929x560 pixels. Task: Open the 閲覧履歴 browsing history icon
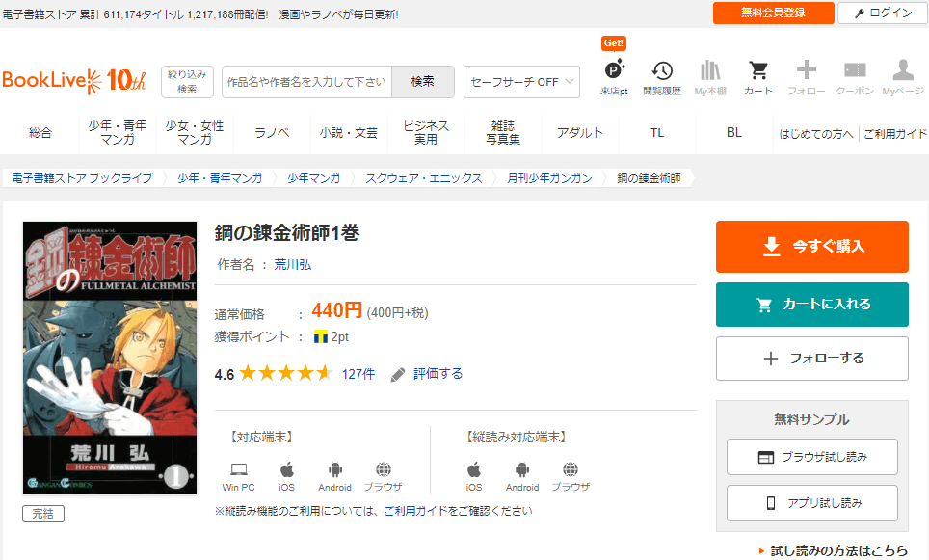pyautogui.click(x=662, y=71)
